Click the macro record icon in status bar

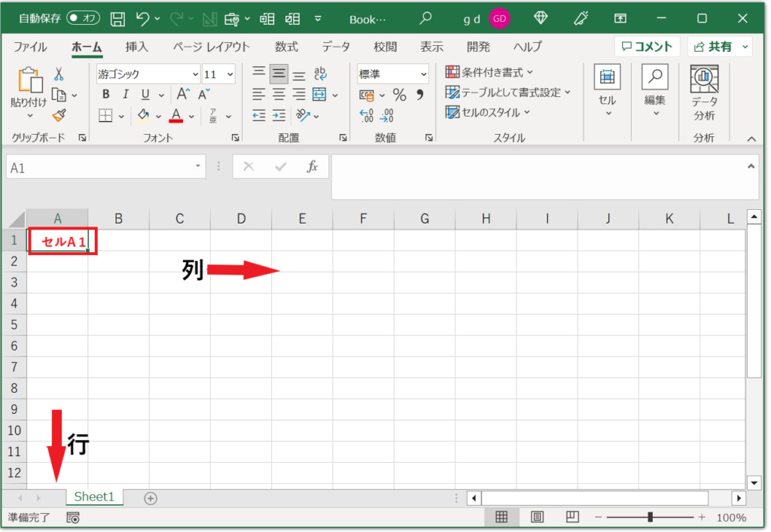(72, 518)
